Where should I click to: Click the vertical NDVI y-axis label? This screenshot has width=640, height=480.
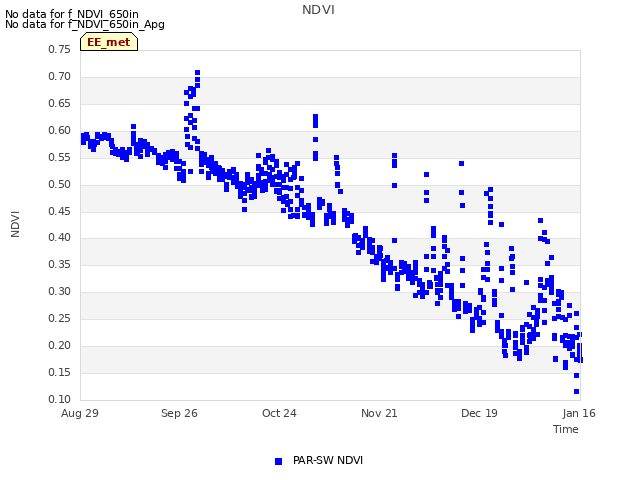tap(15, 224)
